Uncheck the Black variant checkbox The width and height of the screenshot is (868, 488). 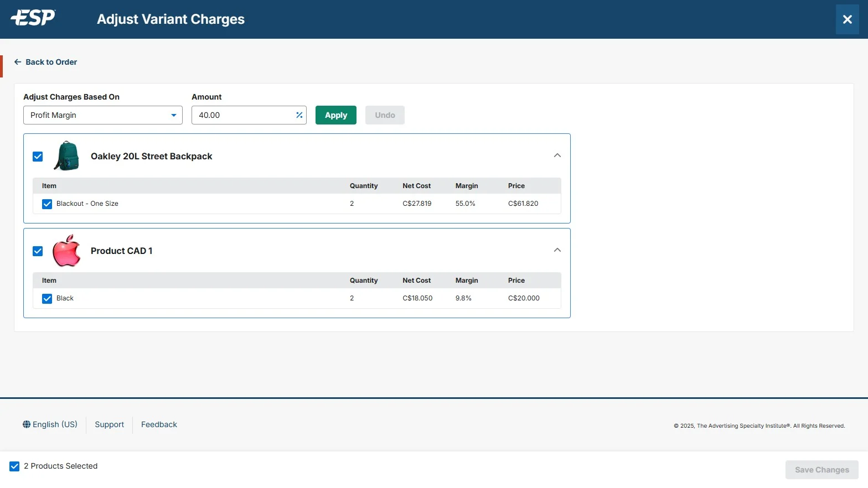click(47, 299)
